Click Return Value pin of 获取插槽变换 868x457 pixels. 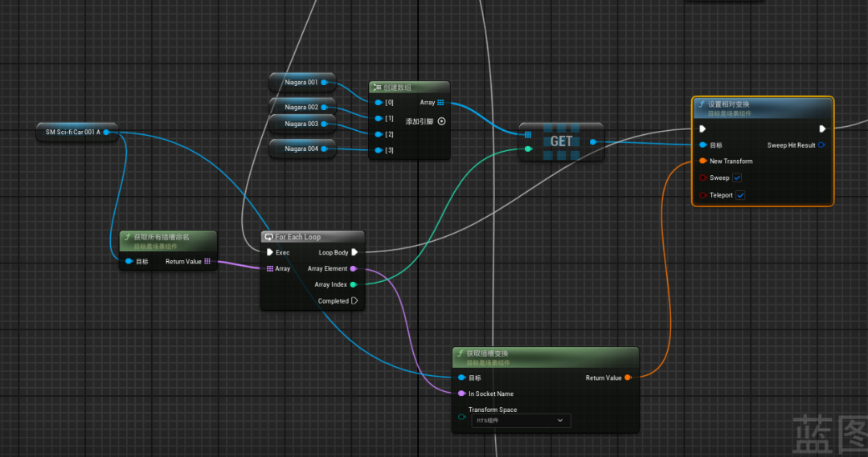628,377
